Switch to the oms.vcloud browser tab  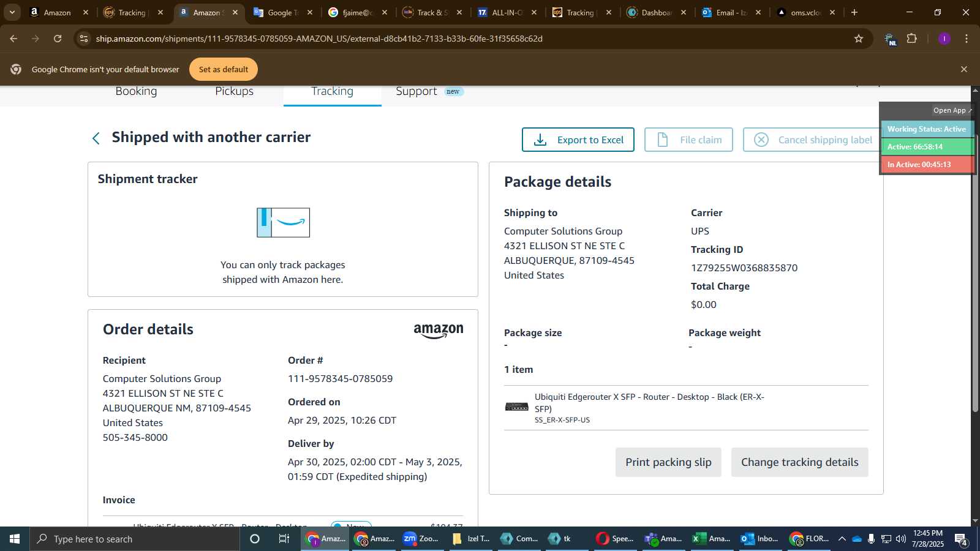(805, 12)
